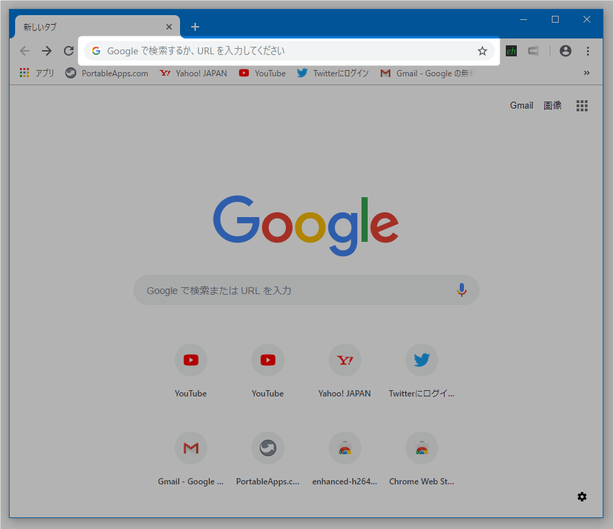613x529 pixels.
Task: Bookmark this page with the star icon
Action: tap(482, 51)
